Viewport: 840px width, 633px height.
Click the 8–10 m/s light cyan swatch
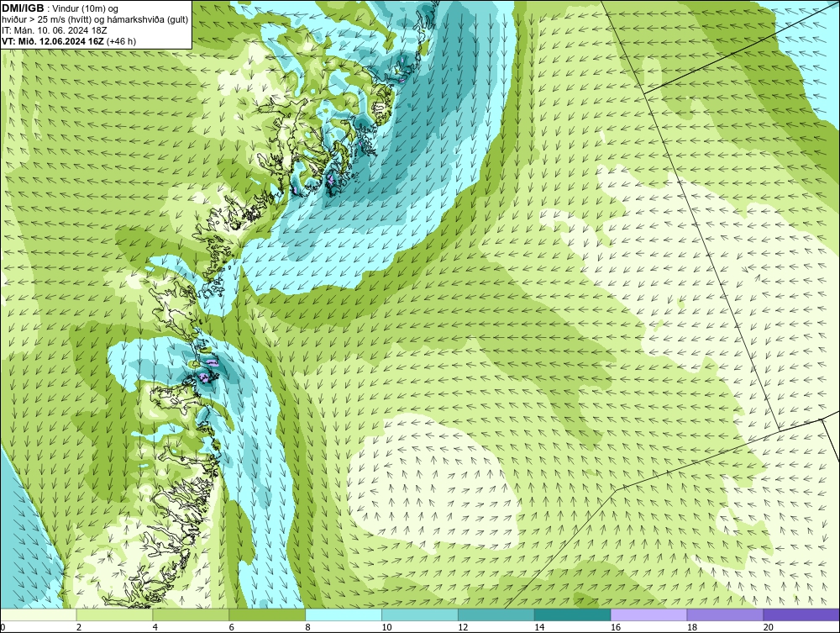point(344,615)
